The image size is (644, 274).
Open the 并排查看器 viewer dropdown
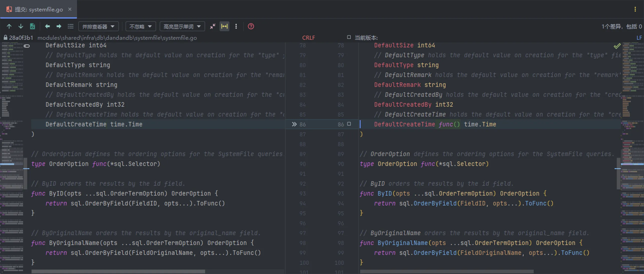[x=98, y=26]
